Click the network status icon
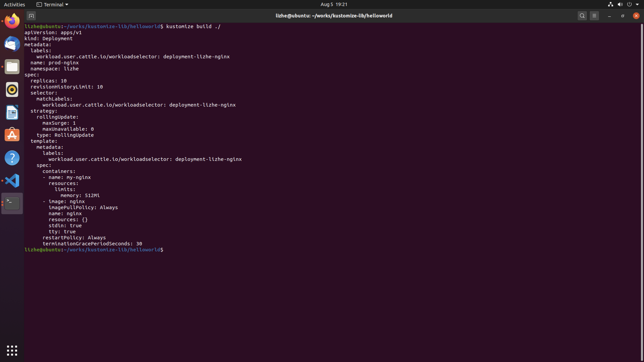The image size is (644, 362). click(x=610, y=5)
